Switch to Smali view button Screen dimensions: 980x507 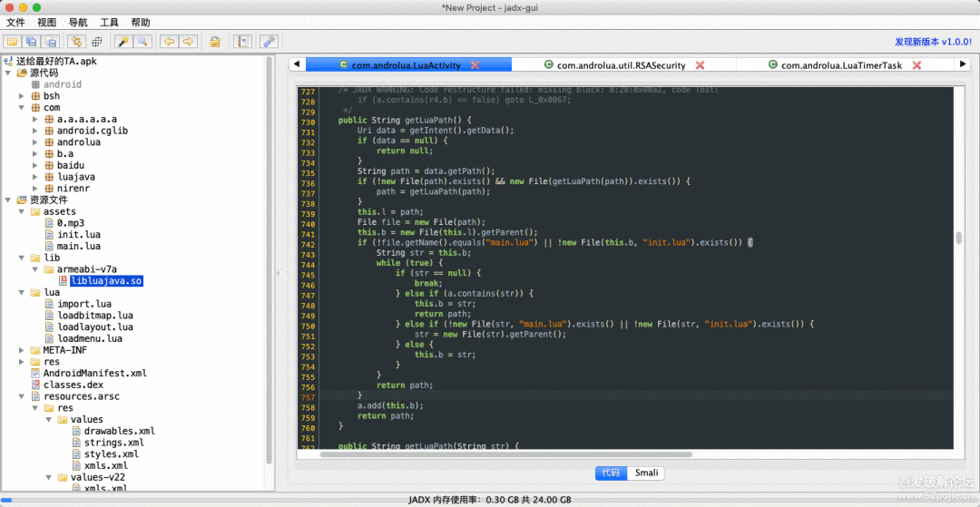(x=646, y=473)
